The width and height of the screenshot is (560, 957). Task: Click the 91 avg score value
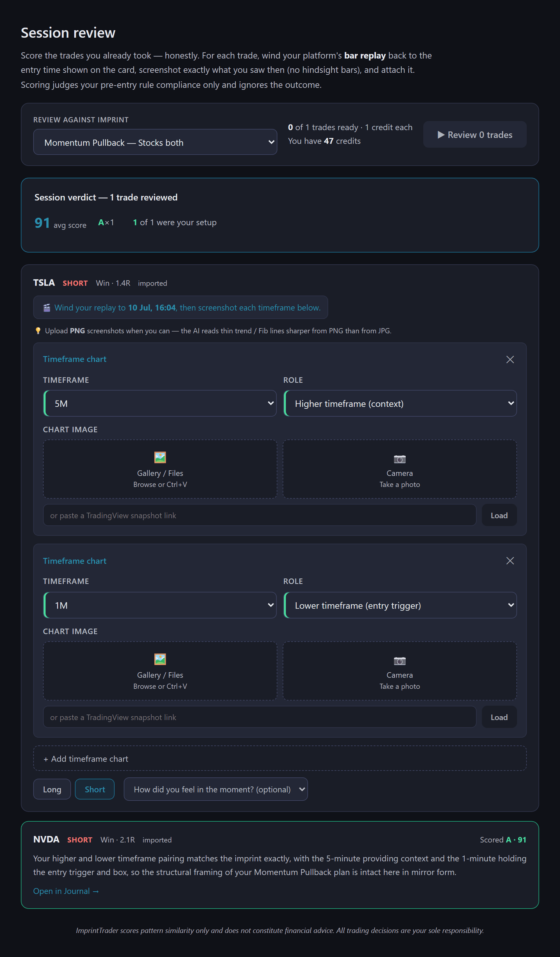tap(42, 223)
